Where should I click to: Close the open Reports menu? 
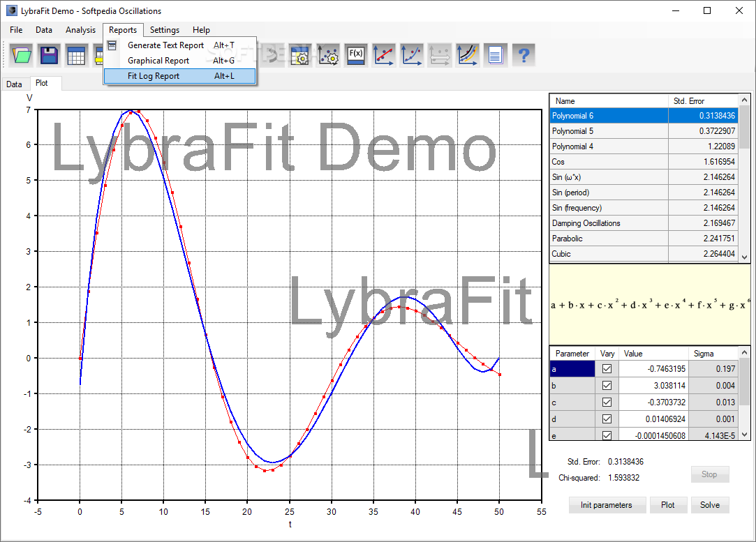123,30
